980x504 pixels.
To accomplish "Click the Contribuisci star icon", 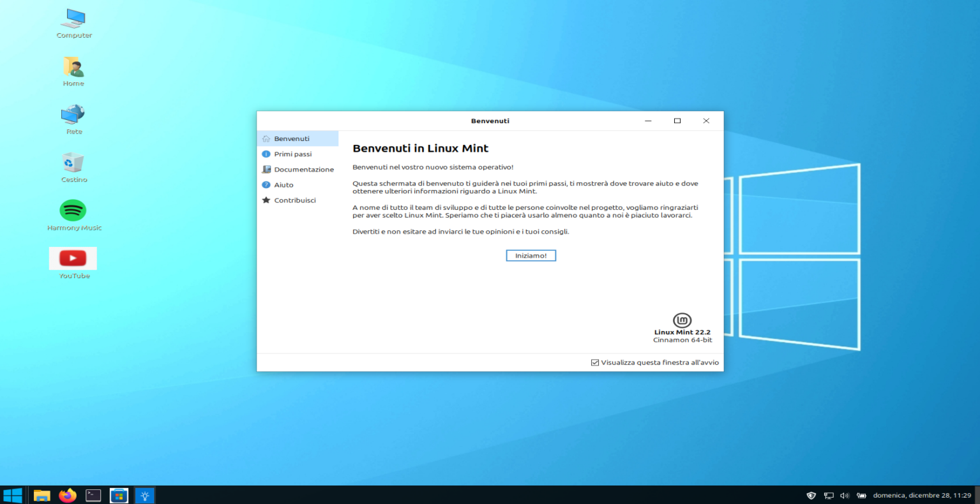I will [x=266, y=200].
